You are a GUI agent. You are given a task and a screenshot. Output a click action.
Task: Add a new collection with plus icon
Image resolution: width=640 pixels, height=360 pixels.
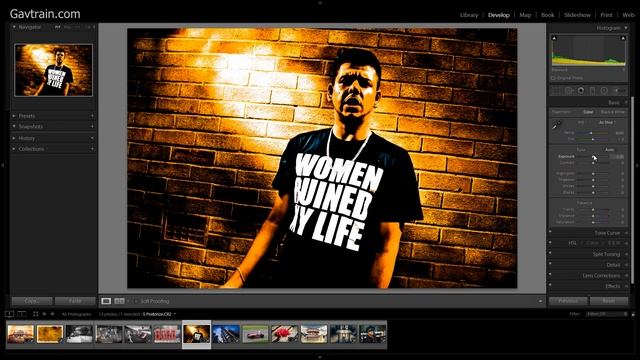pos(92,149)
